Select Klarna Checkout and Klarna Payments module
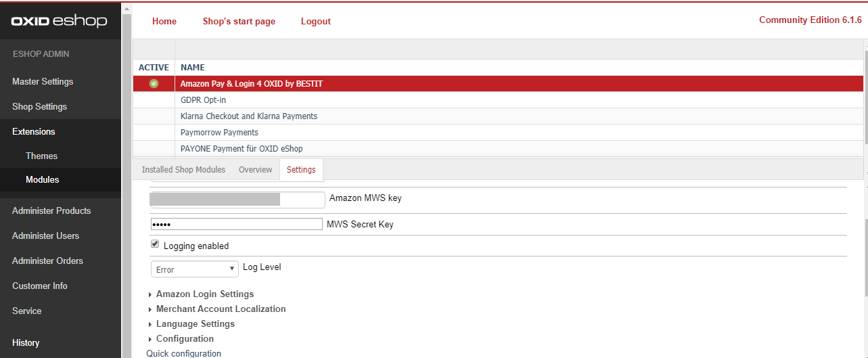The width and height of the screenshot is (868, 358). pos(248,116)
